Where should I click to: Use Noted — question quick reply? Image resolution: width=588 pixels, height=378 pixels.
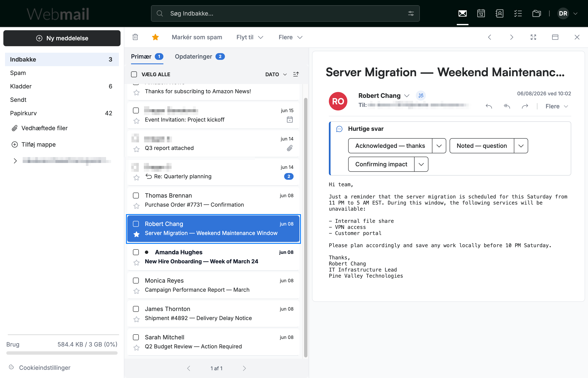(x=482, y=146)
